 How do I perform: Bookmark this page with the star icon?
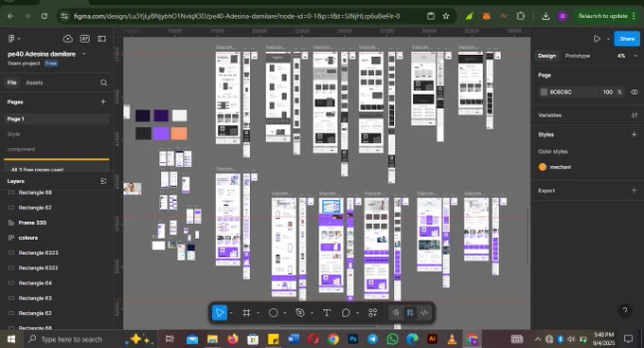tap(446, 16)
